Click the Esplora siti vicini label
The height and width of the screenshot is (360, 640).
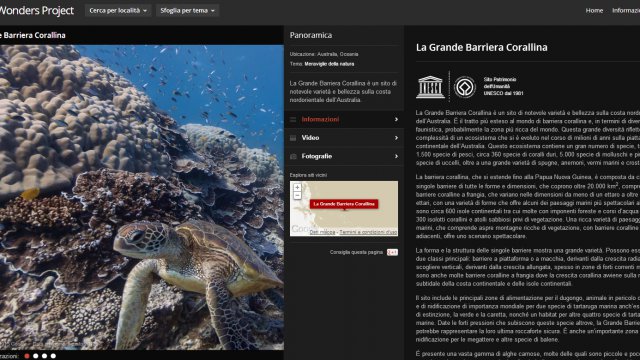coord(308,175)
